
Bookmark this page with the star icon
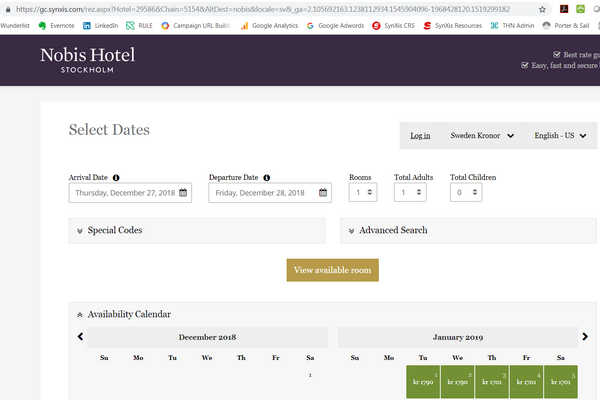(542, 10)
